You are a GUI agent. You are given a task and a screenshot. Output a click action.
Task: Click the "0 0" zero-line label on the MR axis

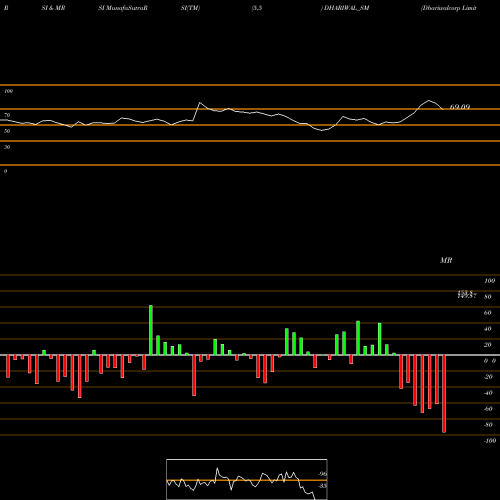point(490,361)
